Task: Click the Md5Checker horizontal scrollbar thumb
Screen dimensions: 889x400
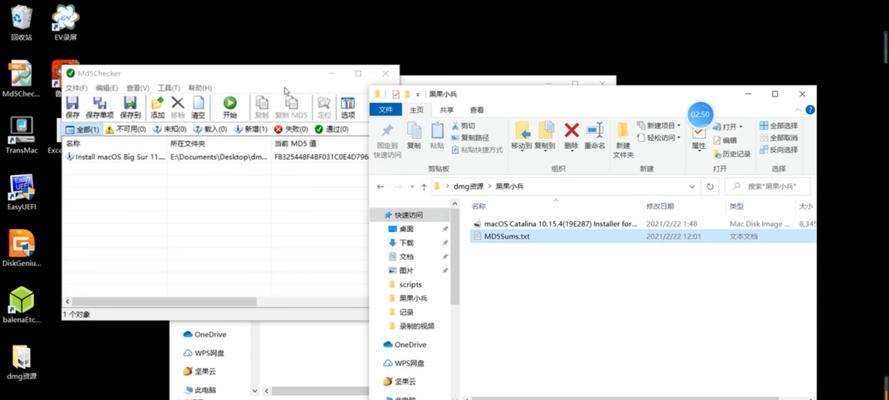Action: [164, 302]
